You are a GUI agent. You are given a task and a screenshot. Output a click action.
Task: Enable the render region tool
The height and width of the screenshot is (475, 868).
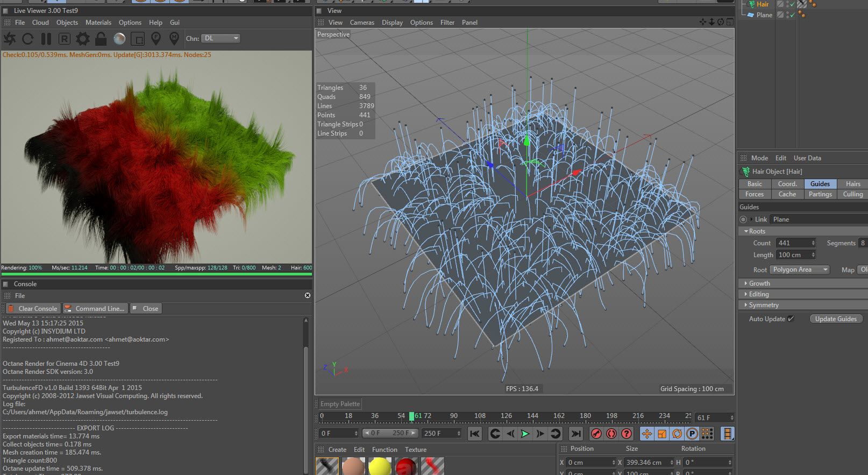(x=138, y=39)
